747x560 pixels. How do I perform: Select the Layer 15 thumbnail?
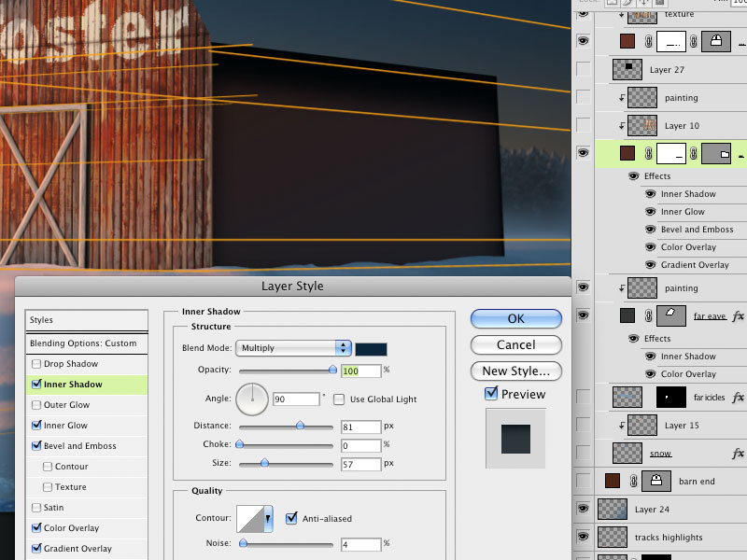coord(642,426)
